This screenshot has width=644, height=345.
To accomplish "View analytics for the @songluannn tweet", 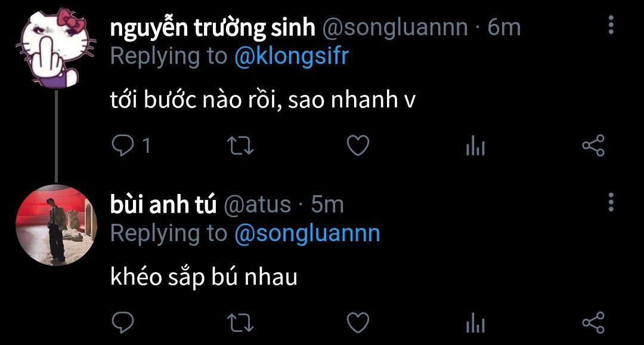I will coord(476,146).
